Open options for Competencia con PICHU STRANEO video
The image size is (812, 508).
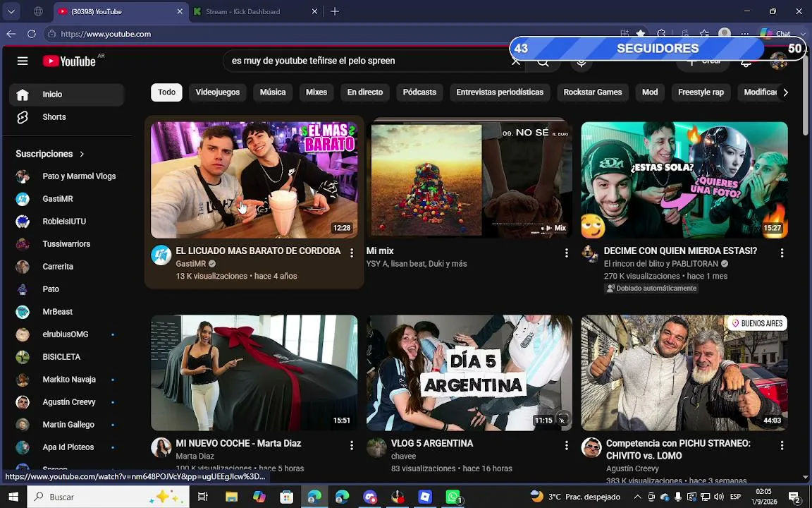coord(782,445)
